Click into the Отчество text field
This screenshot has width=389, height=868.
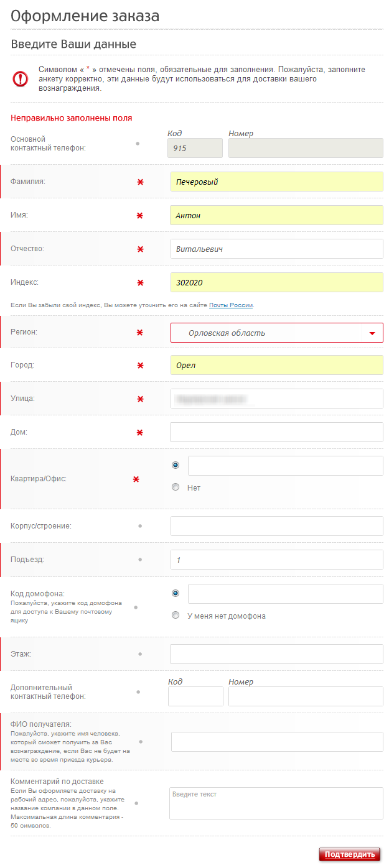[276, 249]
